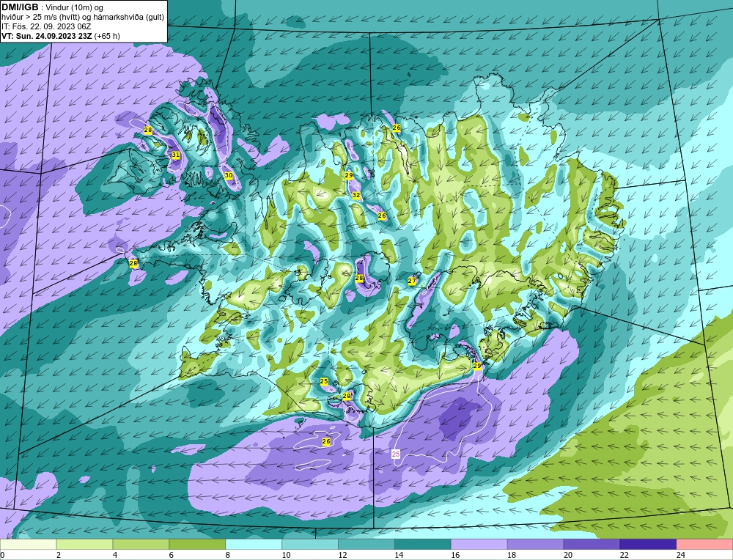Click the 8–10 m/s pale cyan legend swatch
The width and height of the screenshot is (733, 560).
(x=254, y=545)
